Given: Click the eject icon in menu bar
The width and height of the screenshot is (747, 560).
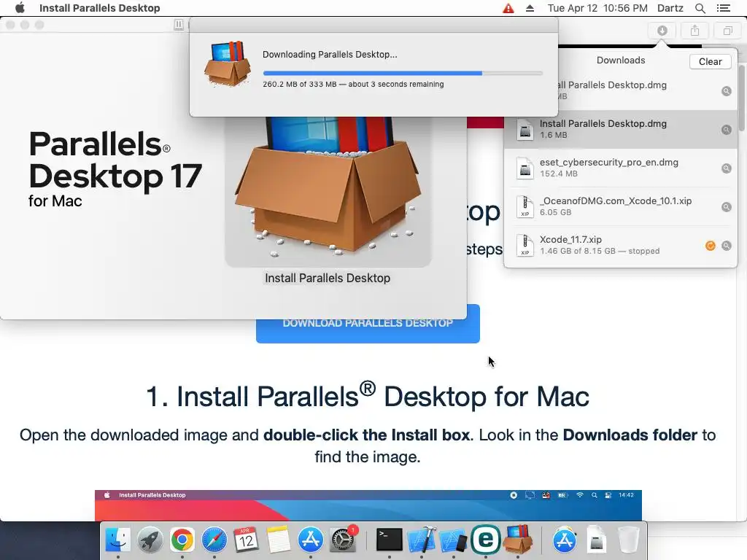Looking at the screenshot, I should [530, 8].
